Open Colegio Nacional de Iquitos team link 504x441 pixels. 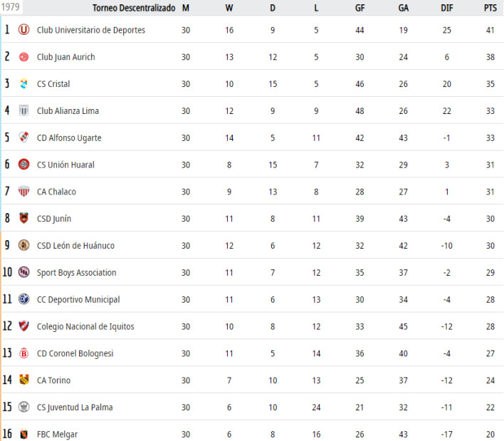85,326
